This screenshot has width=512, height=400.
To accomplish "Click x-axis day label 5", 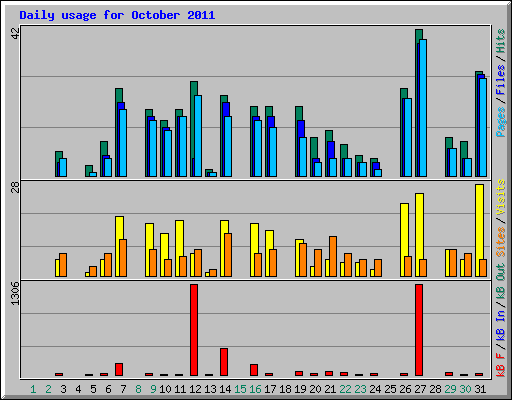I will (93, 389).
